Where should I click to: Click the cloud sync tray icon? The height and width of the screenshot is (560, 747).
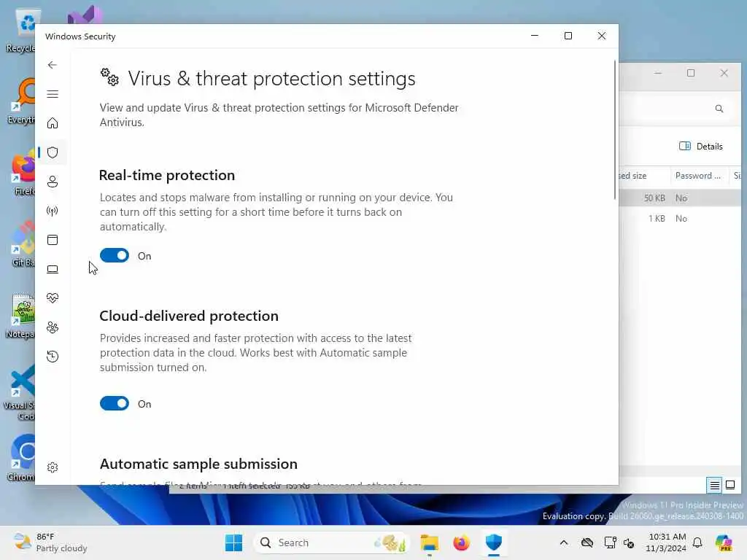click(587, 542)
